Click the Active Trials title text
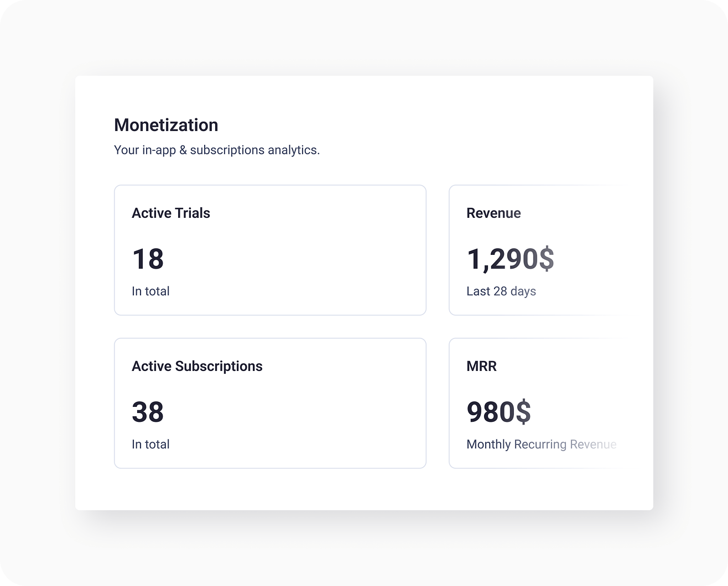Screen dimensions: 728x586 pyautogui.click(x=171, y=213)
